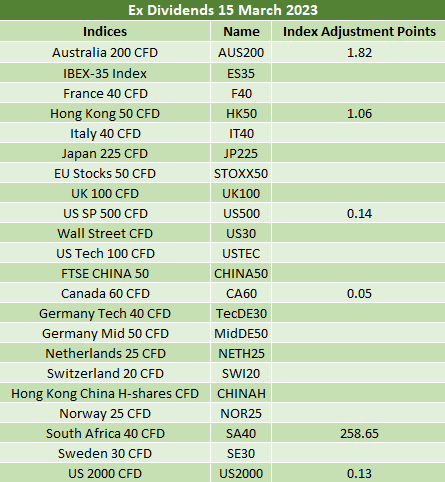Select the IBEX-35 Index cell

[x=105, y=73]
